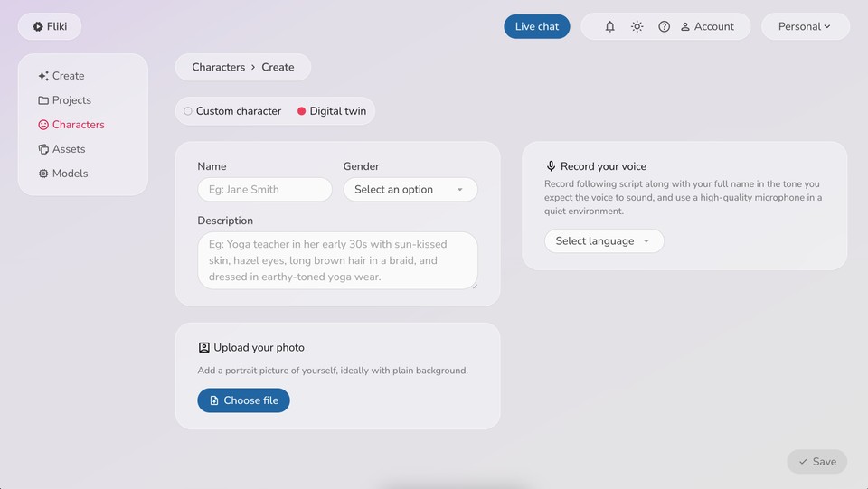Open Projects in the sidebar

click(x=65, y=100)
